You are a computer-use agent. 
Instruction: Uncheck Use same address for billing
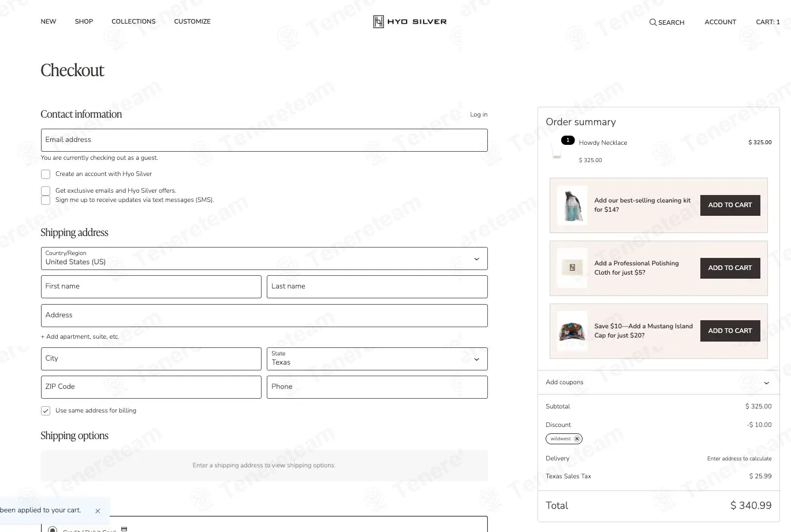click(x=46, y=411)
